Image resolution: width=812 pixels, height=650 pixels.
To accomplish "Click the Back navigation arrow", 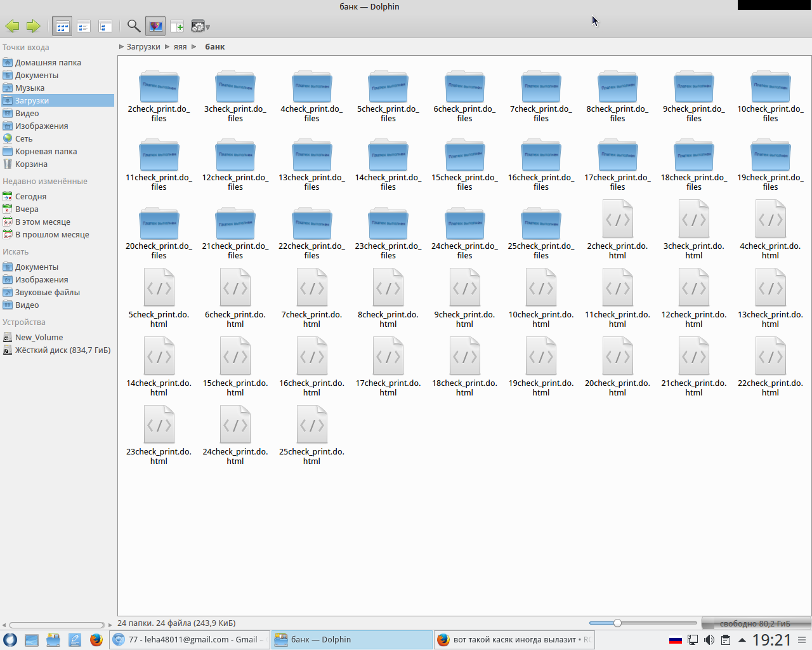I will (12, 26).
